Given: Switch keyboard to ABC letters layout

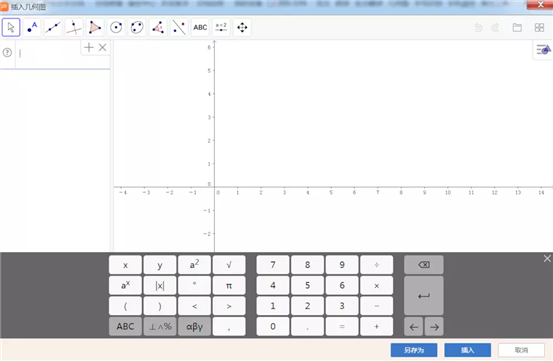Looking at the screenshot, I should [125, 326].
